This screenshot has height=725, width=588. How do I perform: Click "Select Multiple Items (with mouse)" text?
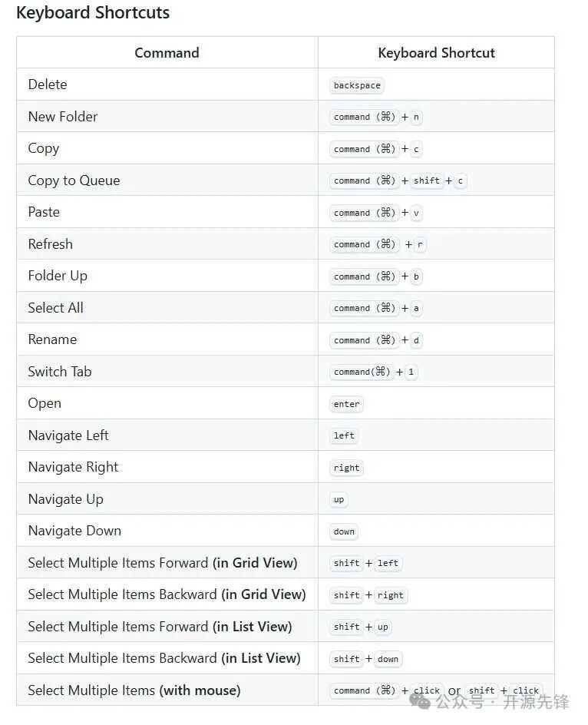[134, 690]
